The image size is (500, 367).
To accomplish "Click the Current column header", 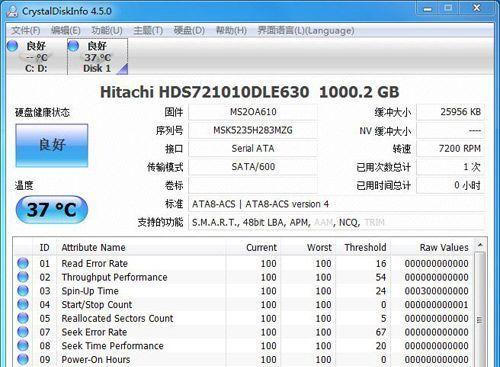I will pos(253,248).
